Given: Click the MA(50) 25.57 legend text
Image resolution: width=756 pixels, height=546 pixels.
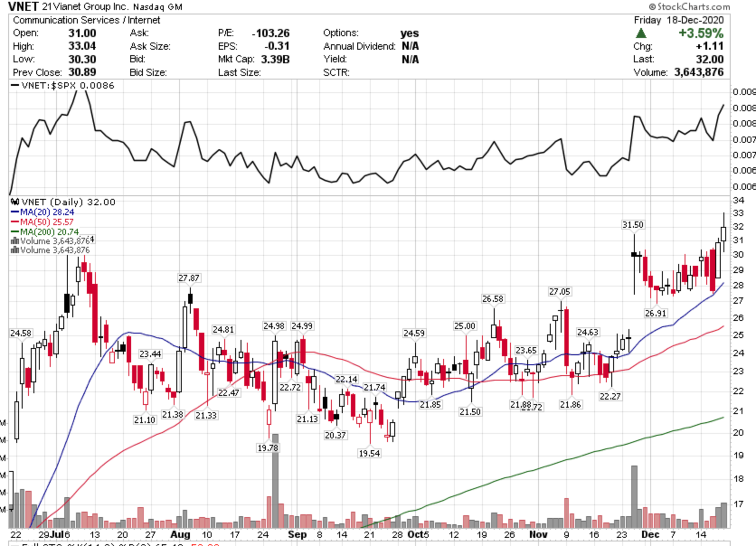Looking at the screenshot, I should [x=47, y=222].
